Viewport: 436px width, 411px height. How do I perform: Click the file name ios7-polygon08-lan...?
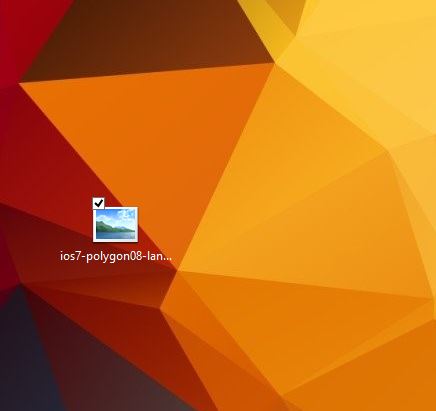pos(116,257)
